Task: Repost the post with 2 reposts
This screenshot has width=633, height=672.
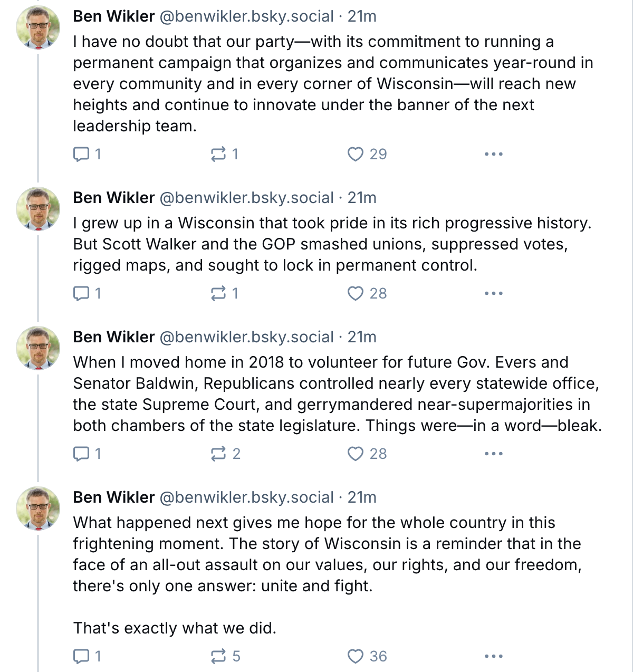Action: coord(225,454)
